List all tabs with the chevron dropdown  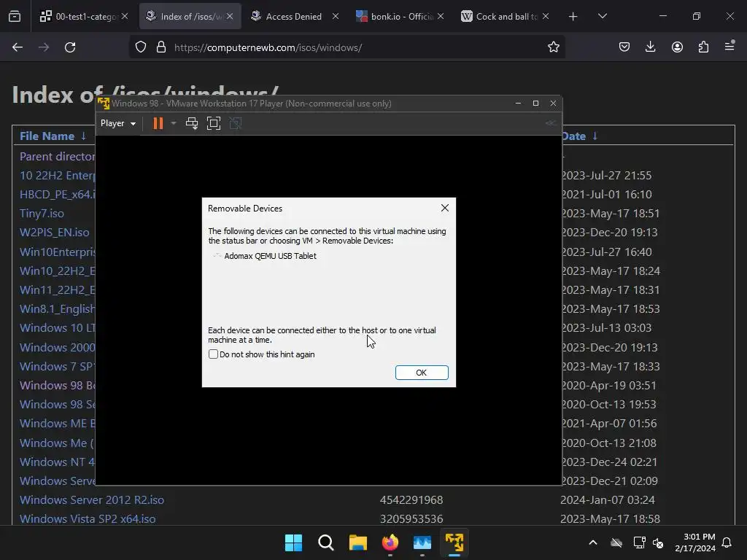pyautogui.click(x=602, y=16)
